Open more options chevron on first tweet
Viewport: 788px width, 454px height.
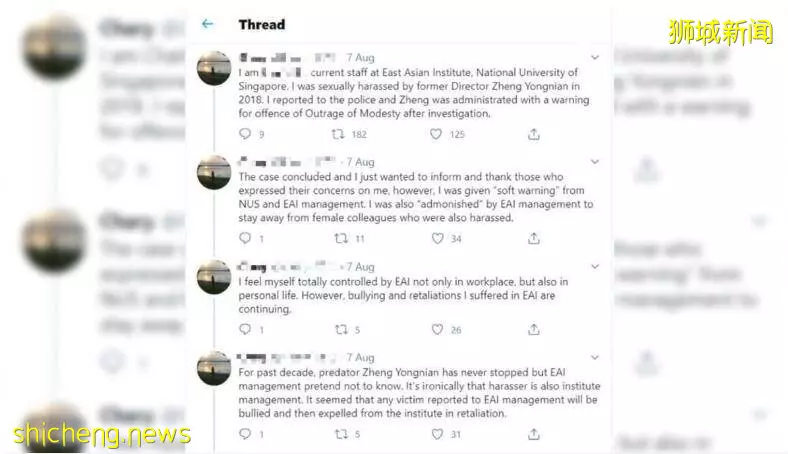595,57
